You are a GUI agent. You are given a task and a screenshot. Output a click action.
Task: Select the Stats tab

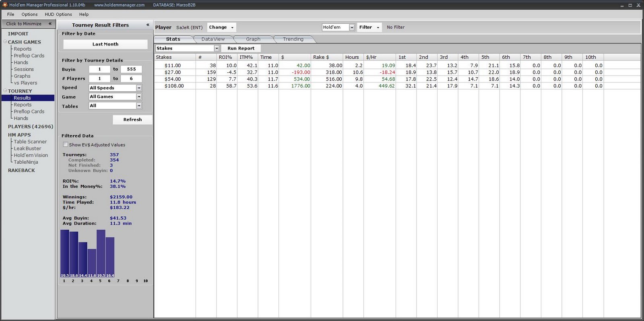click(173, 39)
